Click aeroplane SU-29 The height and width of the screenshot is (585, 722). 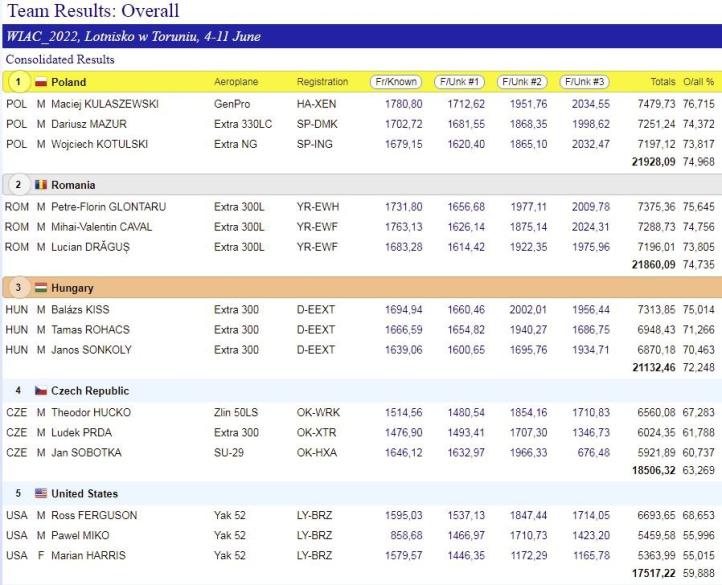(x=229, y=453)
